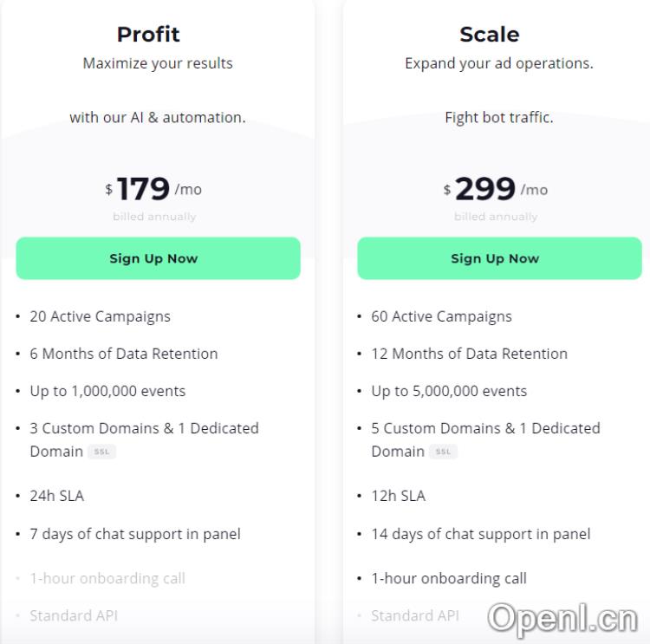Click the SSL badge in the Profit plan
Screen dimensions: 650x644
click(x=102, y=452)
